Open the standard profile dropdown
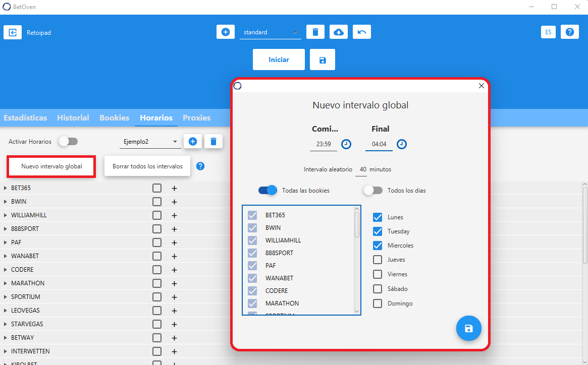588x365 pixels. 271,32
